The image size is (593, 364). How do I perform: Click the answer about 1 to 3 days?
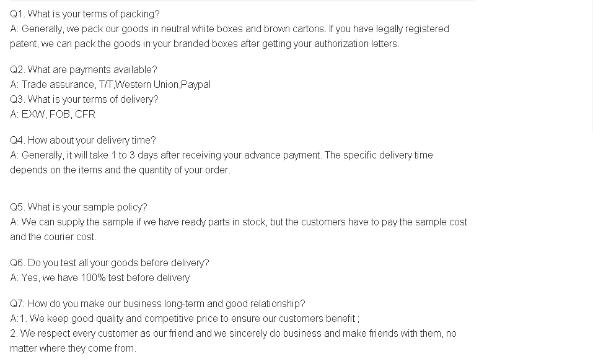pyautogui.click(x=221, y=155)
